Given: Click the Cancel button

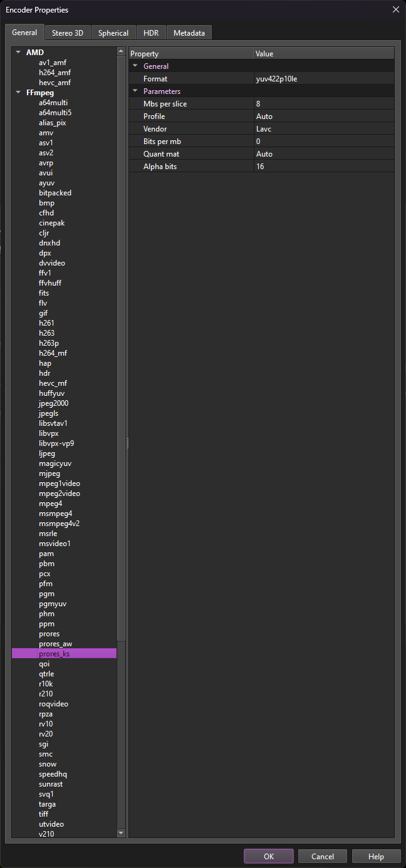Looking at the screenshot, I should [323, 856].
